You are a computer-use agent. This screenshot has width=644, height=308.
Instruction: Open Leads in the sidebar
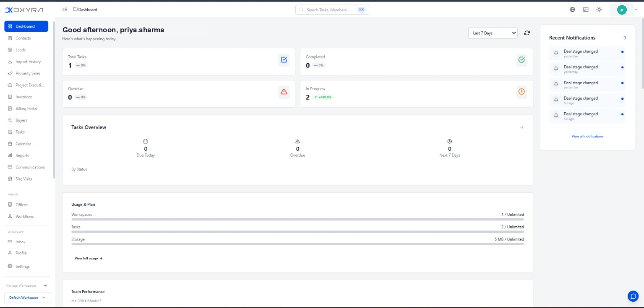click(x=26, y=50)
